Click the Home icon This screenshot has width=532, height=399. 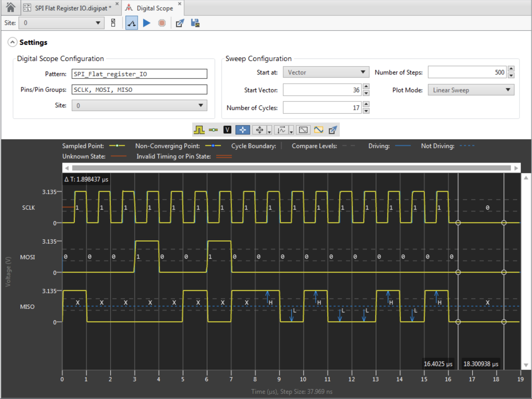pos(10,8)
